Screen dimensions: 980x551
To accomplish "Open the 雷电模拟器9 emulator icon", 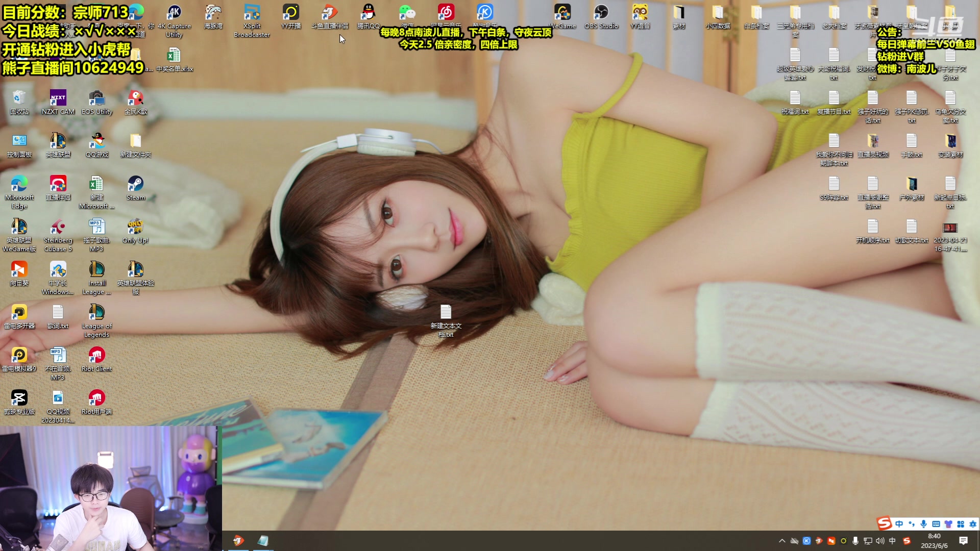I will (x=19, y=359).
